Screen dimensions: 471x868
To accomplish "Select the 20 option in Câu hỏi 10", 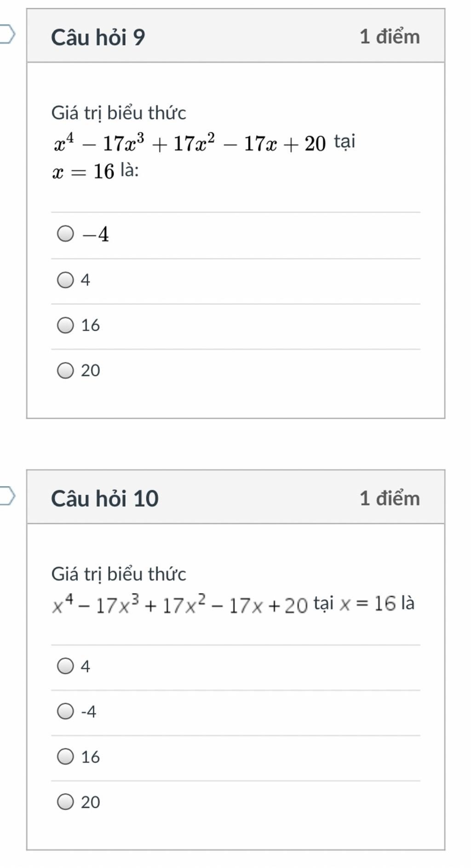I will (x=65, y=802).
